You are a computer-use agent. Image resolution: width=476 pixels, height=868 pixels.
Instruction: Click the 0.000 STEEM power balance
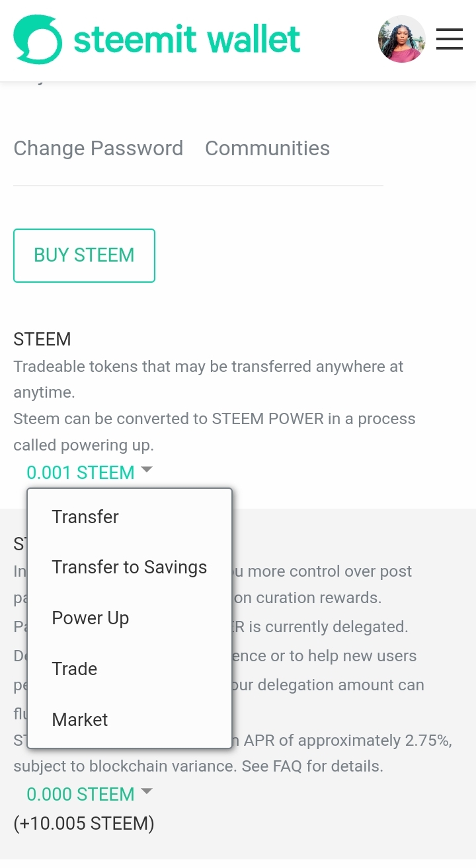click(80, 794)
